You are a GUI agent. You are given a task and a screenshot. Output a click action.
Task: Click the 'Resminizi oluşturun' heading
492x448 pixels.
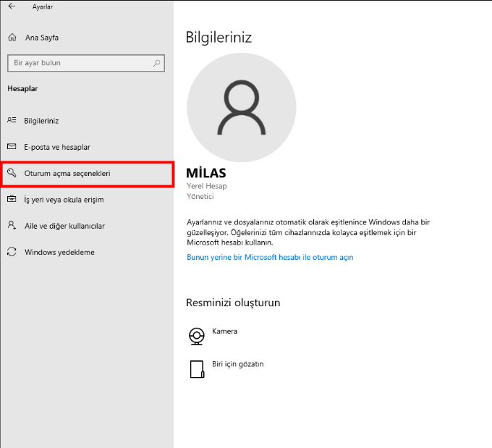(x=233, y=303)
